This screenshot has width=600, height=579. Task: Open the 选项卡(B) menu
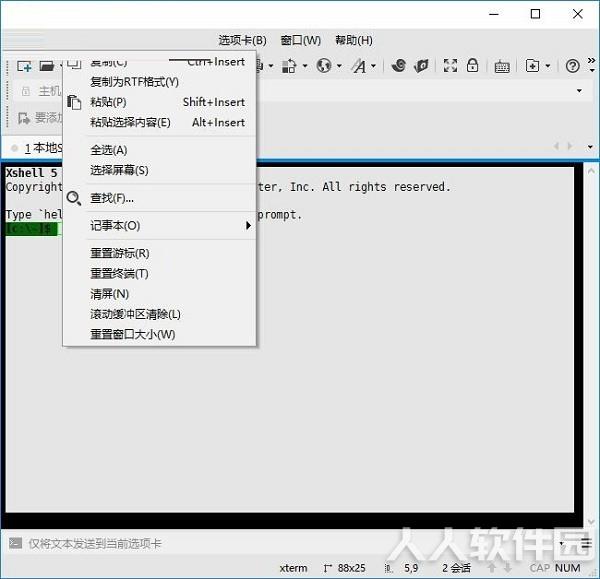click(243, 40)
